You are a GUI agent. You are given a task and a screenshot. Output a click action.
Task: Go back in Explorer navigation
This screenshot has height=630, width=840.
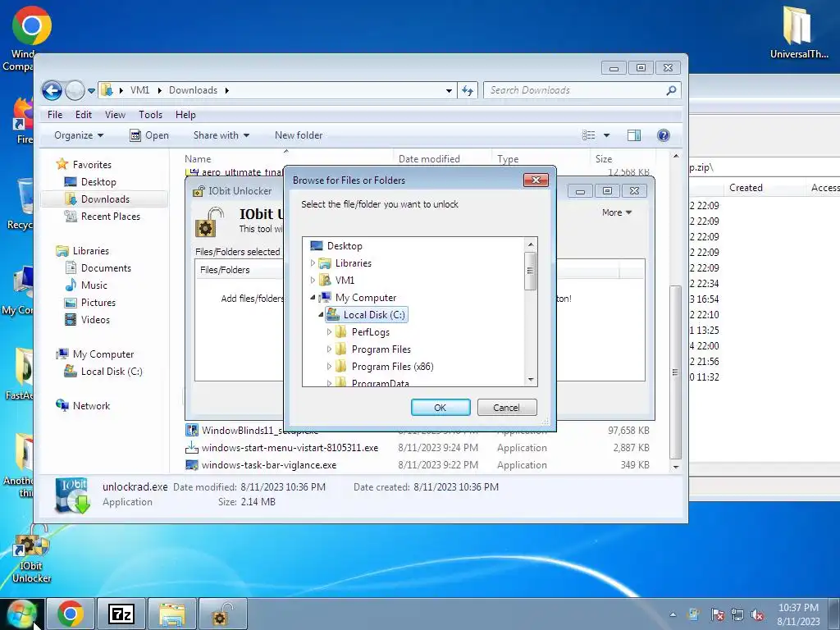pos(52,90)
